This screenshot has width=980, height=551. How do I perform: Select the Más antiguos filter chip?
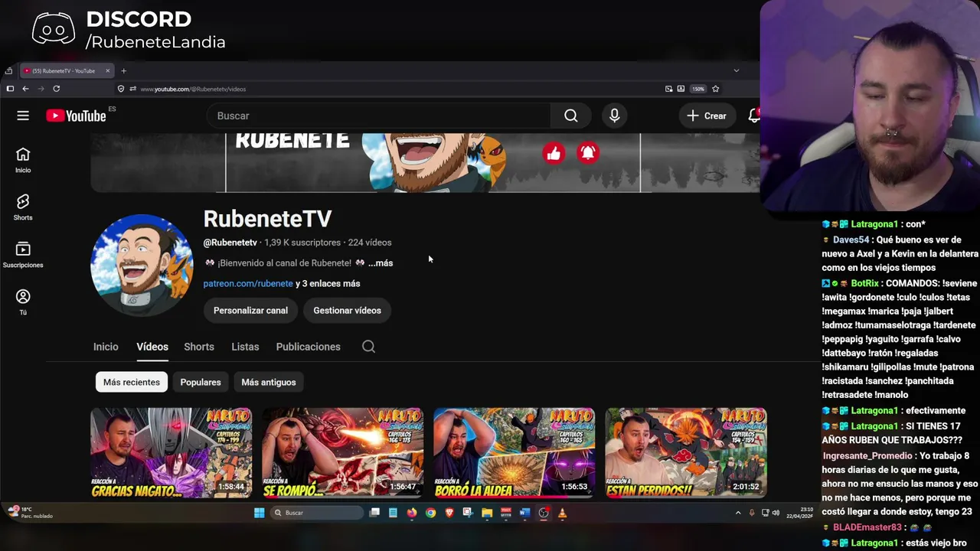269,382
